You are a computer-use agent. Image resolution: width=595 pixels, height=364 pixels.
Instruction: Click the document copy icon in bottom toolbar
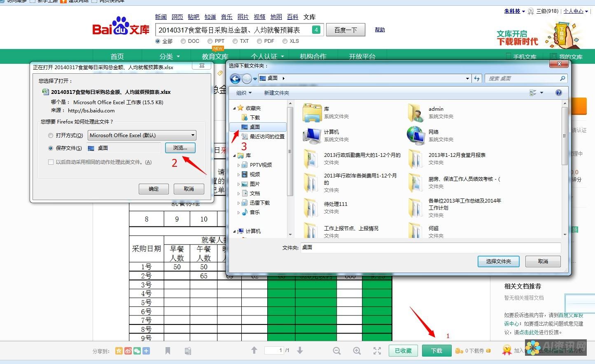click(x=188, y=351)
